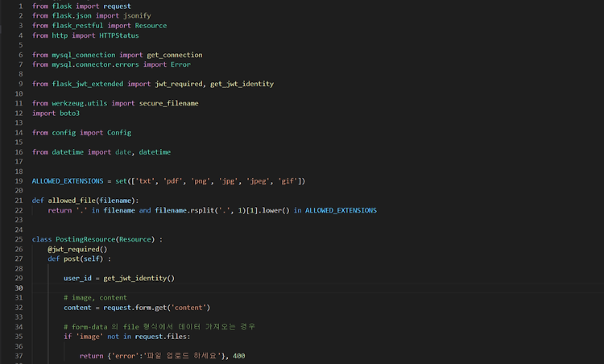
Task: Click the 'txt' string on line 19
Action: (145, 181)
